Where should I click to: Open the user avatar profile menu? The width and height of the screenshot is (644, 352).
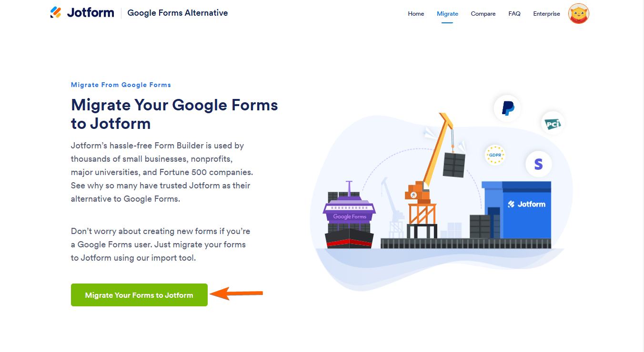tap(578, 14)
